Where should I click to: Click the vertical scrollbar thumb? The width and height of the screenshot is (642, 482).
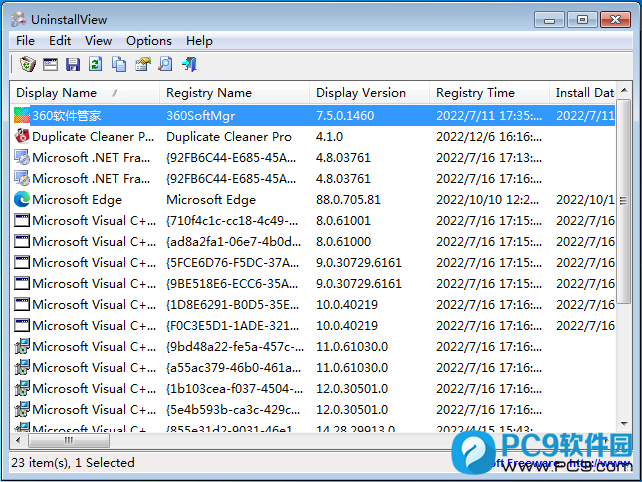point(624,201)
